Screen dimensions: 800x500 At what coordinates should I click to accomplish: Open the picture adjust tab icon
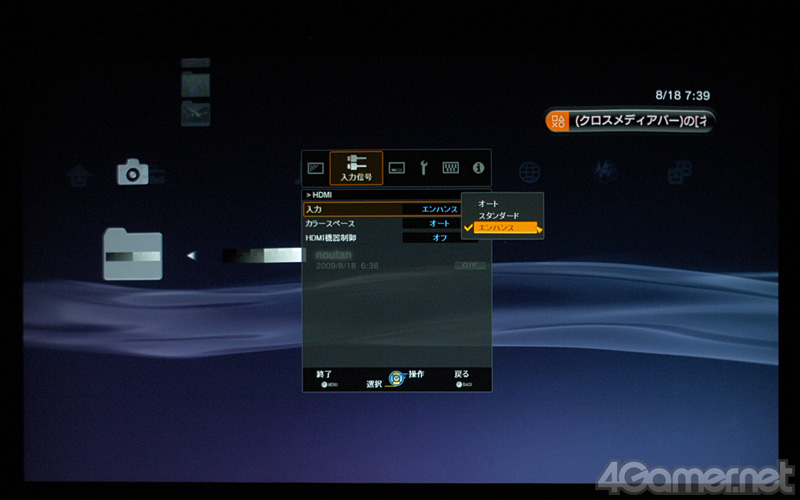pyautogui.click(x=316, y=168)
